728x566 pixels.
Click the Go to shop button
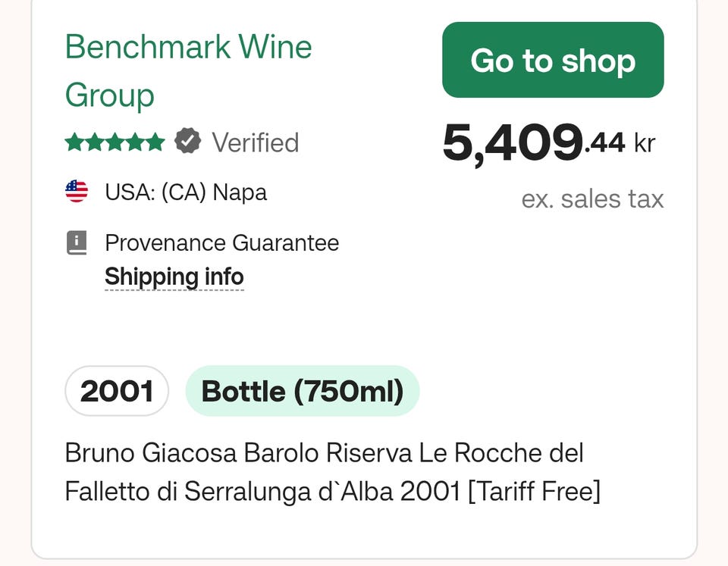click(553, 60)
